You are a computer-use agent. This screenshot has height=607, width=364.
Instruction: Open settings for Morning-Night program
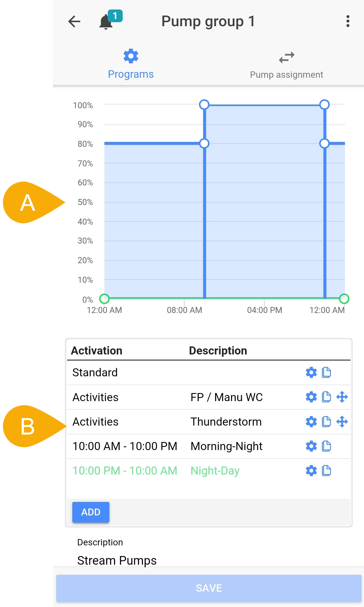311,446
